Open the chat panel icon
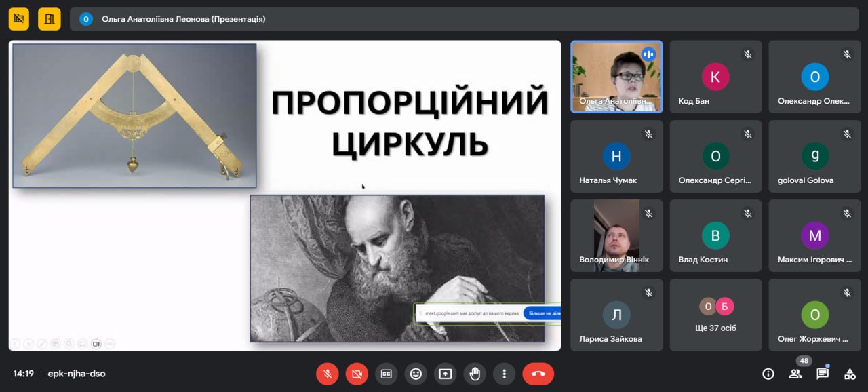This screenshot has height=392, width=868. 823,374
